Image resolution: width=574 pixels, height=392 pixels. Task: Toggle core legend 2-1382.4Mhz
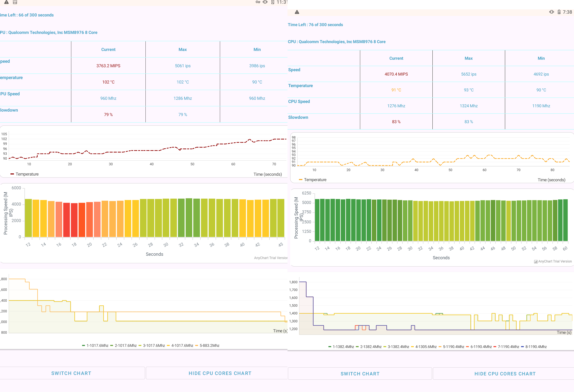coord(368,347)
